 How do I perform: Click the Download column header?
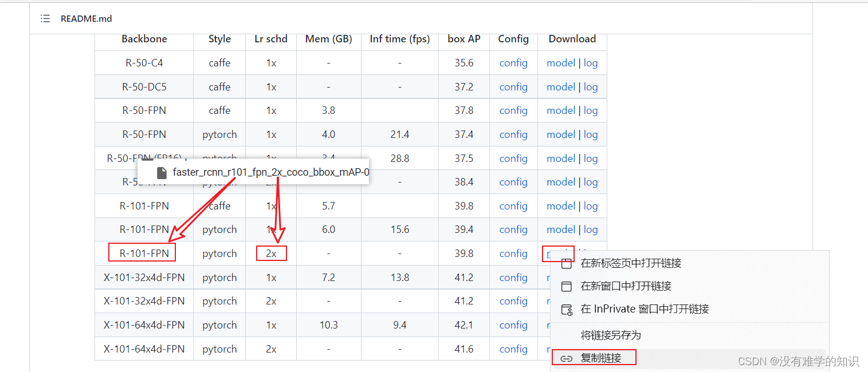[572, 39]
